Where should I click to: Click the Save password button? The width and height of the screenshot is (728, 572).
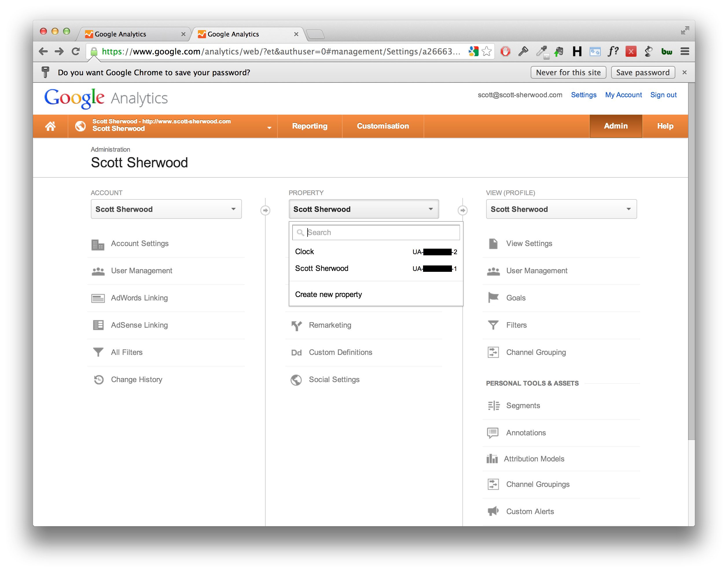(642, 73)
